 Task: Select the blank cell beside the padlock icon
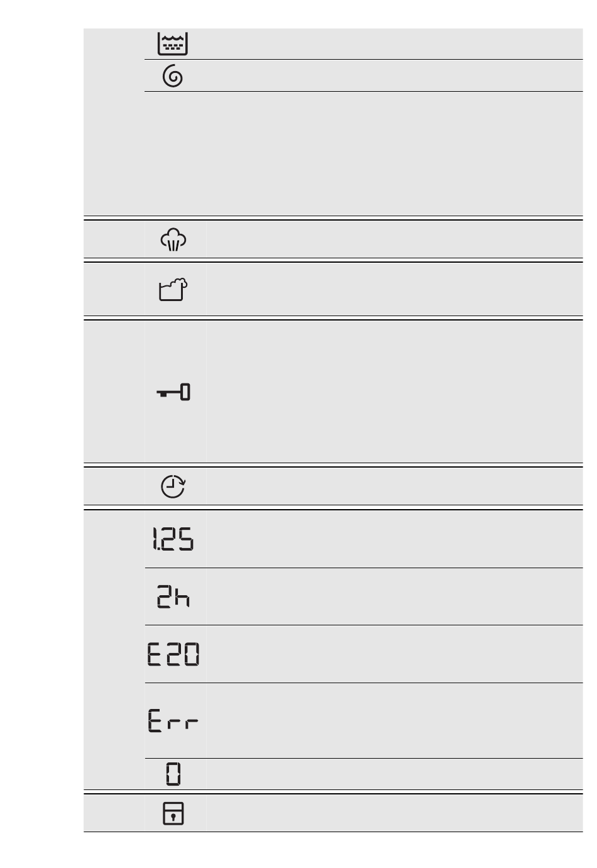394,813
